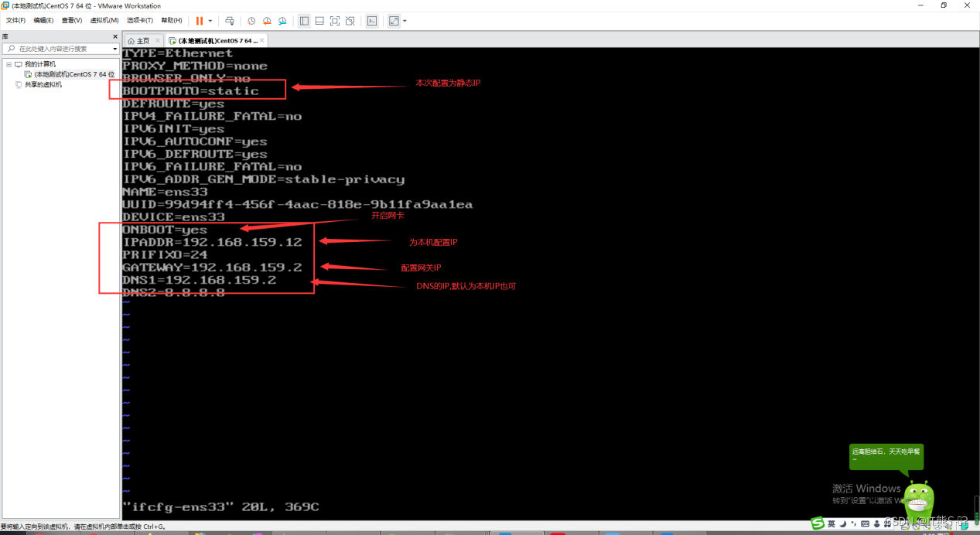
Task: Close the 主页 tab
Action: pyautogui.click(x=158, y=40)
